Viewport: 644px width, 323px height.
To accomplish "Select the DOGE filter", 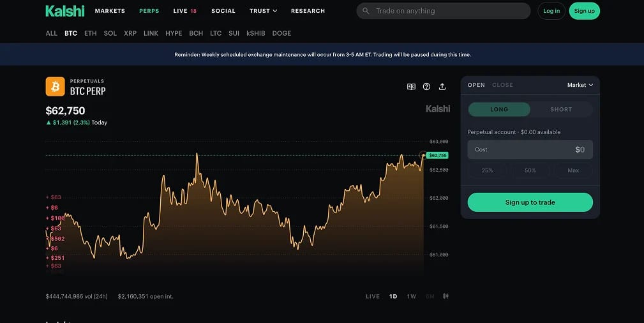I will [281, 33].
